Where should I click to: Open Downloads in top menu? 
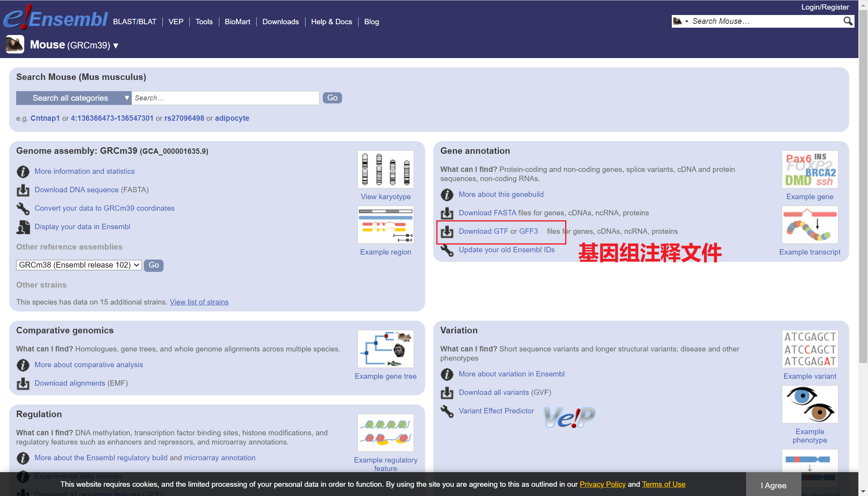[280, 22]
